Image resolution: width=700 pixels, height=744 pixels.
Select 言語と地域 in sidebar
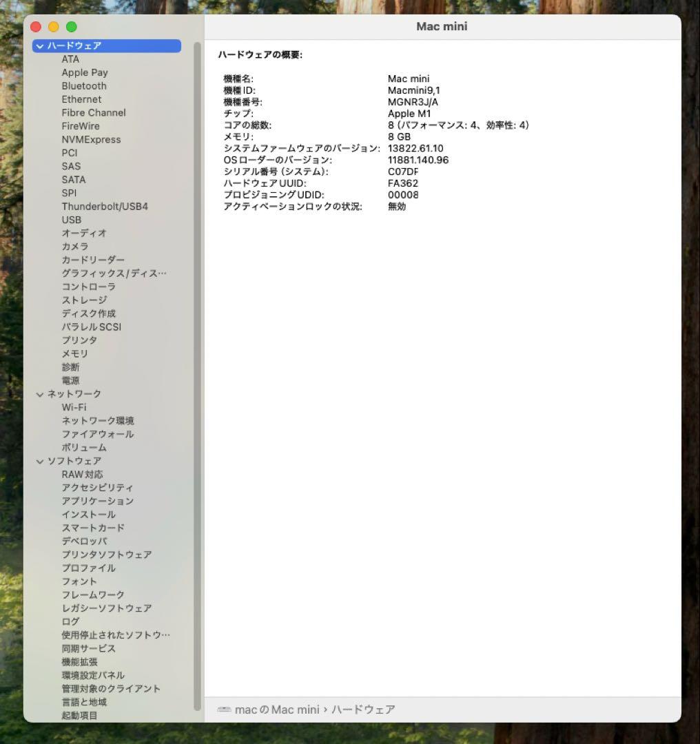coord(84,702)
